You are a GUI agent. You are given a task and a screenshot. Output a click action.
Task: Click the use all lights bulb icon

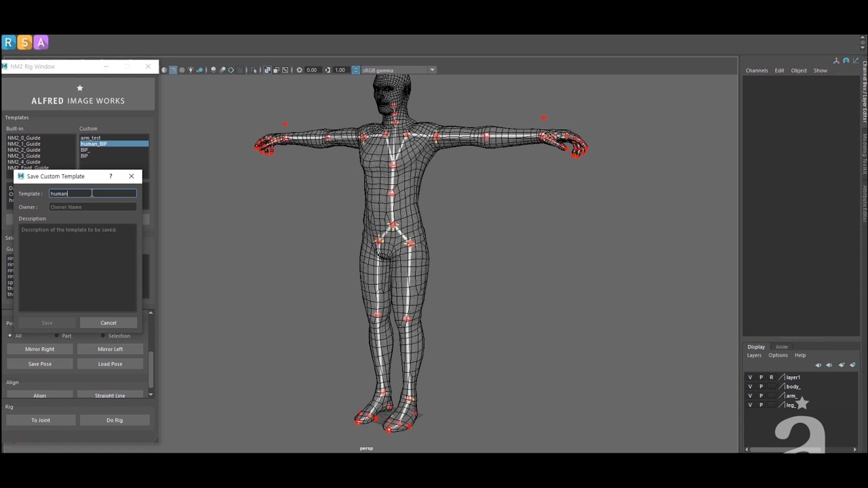191,70
